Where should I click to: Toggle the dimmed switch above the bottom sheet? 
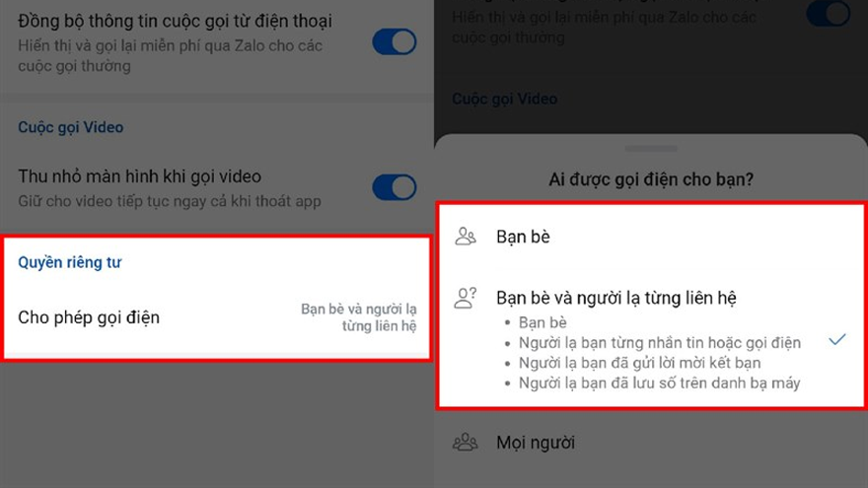828,13
